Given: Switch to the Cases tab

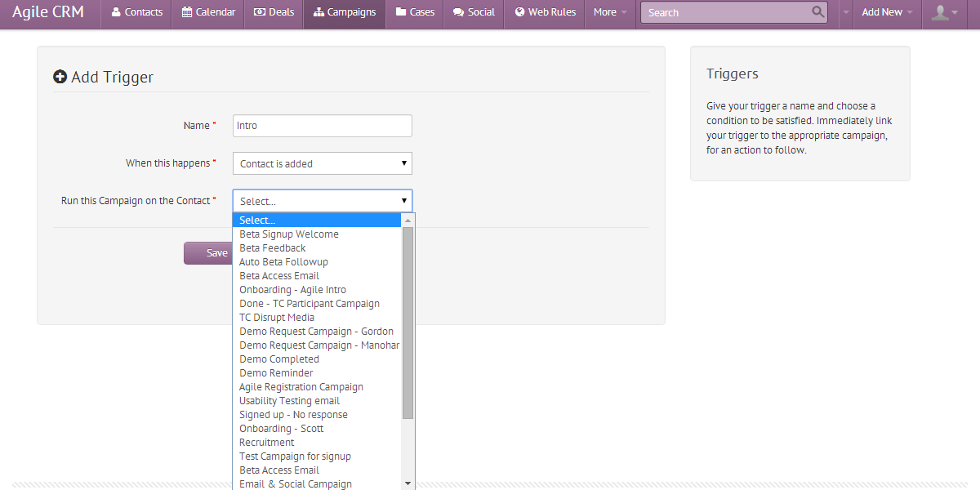Looking at the screenshot, I should [415, 12].
